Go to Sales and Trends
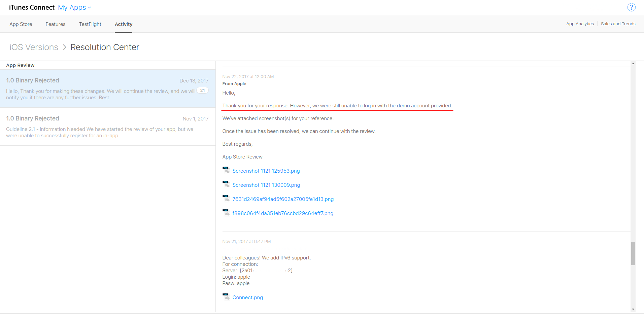This screenshot has height=317, width=644. tap(618, 24)
